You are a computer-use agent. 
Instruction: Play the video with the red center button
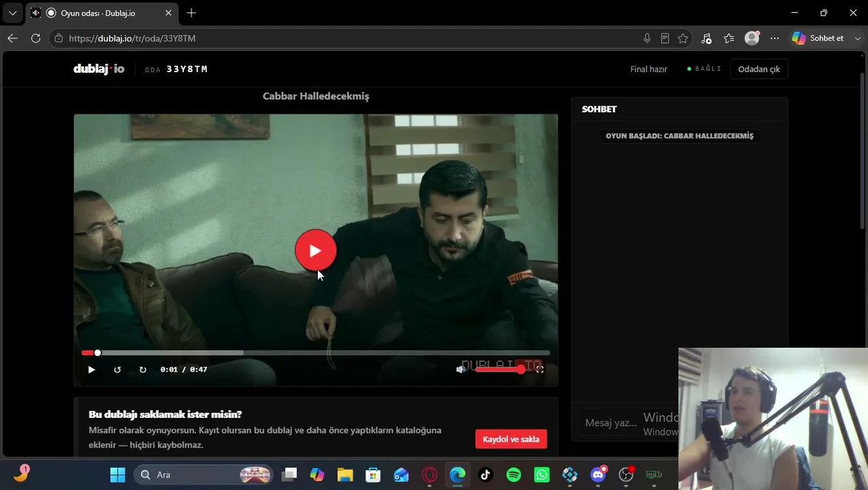tap(315, 250)
